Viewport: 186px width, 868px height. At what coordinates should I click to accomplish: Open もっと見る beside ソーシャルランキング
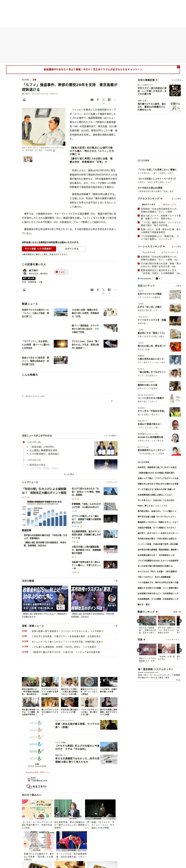click(x=176, y=246)
